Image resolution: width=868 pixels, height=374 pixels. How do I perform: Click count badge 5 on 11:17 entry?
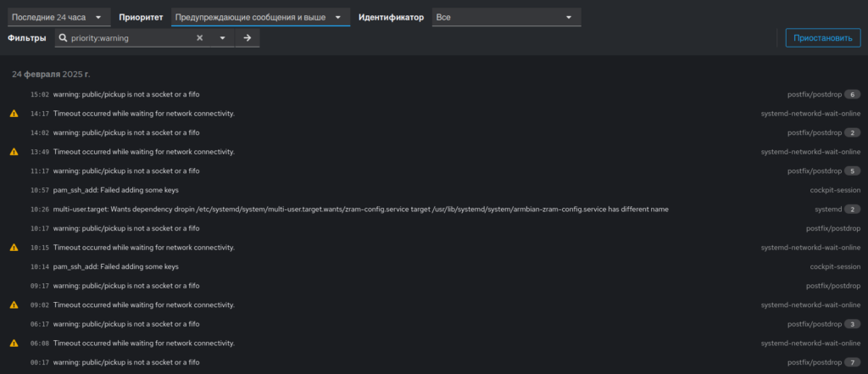coord(853,170)
